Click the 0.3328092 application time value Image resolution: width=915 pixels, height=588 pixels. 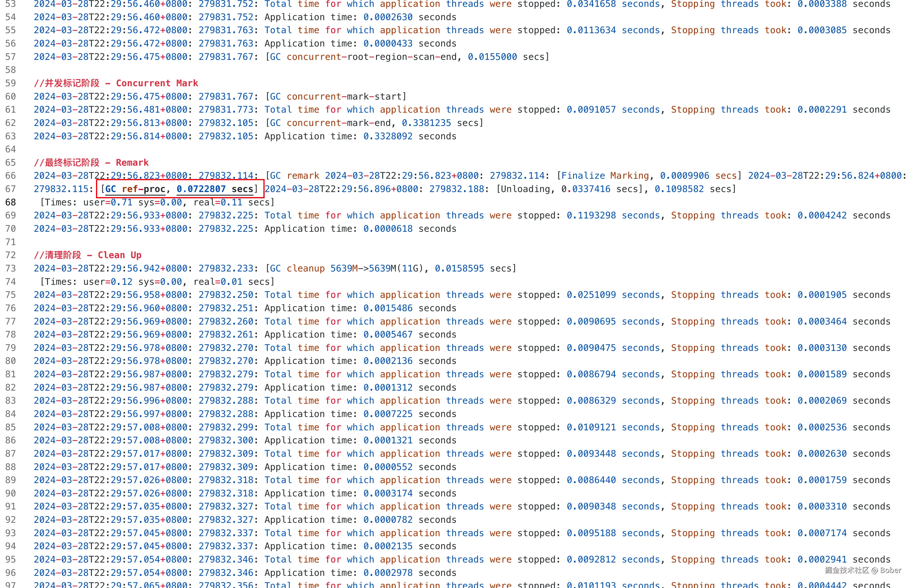pyautogui.click(x=388, y=136)
